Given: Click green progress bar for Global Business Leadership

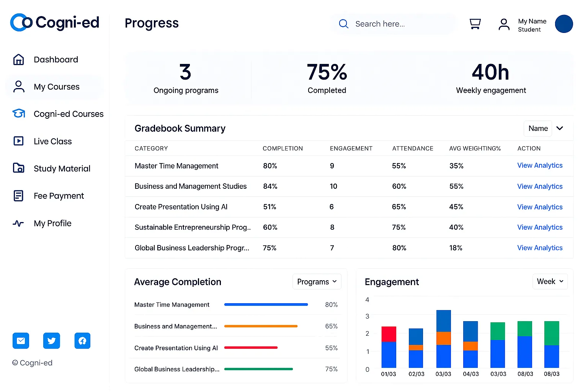Looking at the screenshot, I should 258,369.
